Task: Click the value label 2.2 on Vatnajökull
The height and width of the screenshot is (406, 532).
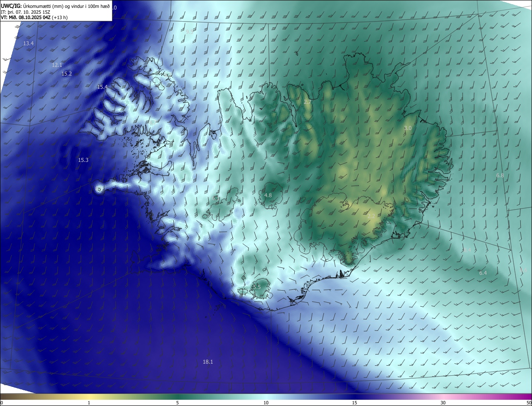Action: [372, 216]
